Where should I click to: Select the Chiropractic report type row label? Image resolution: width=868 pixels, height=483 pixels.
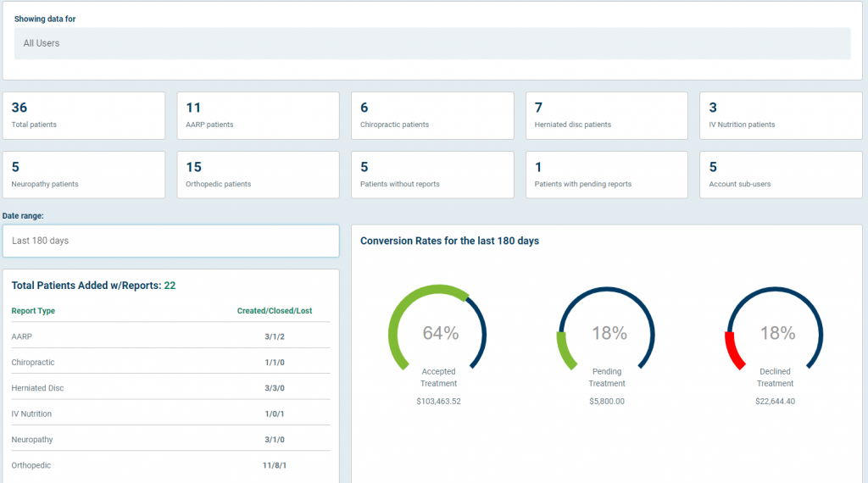coord(33,363)
